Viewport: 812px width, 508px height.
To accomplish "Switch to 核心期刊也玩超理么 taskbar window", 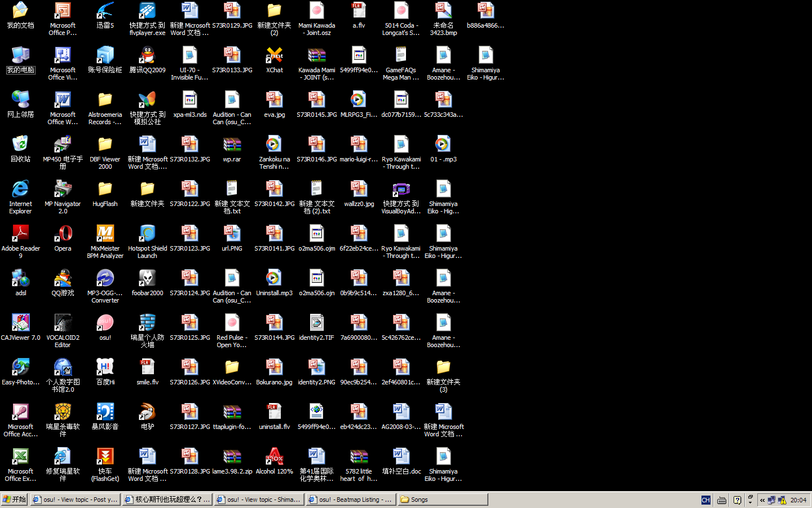I will (167, 500).
